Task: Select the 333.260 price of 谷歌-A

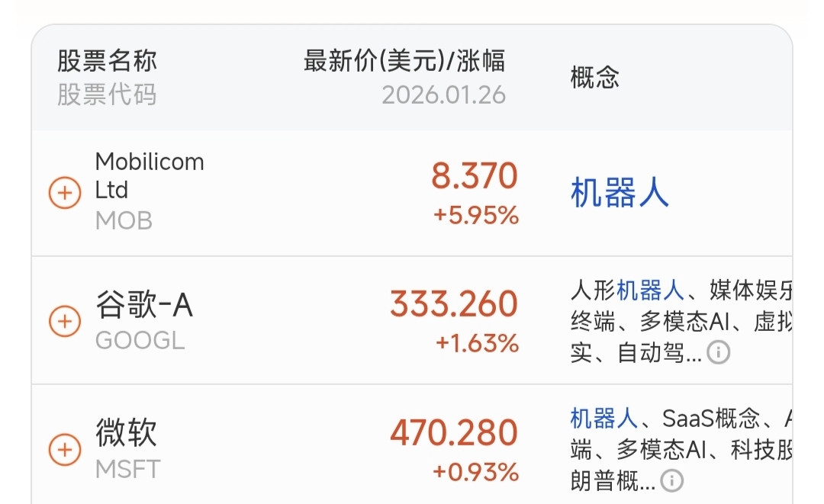Action: click(x=453, y=305)
